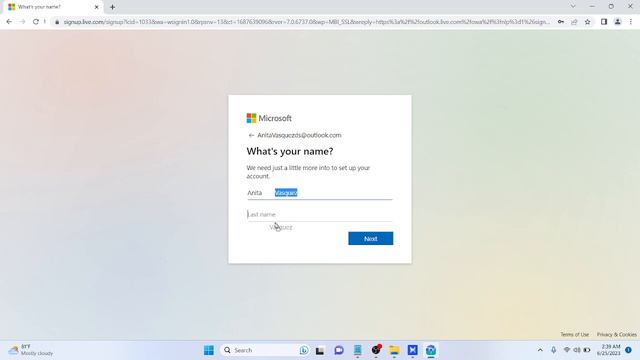Viewport: 640px width, 360px height.
Task: Go back to AnitaVasquezds@outlook.com step
Action: click(251, 135)
